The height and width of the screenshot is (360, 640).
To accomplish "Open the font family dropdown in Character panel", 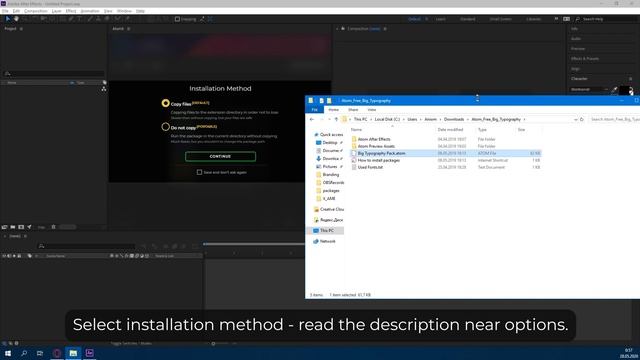I will pyautogui.click(x=589, y=89).
